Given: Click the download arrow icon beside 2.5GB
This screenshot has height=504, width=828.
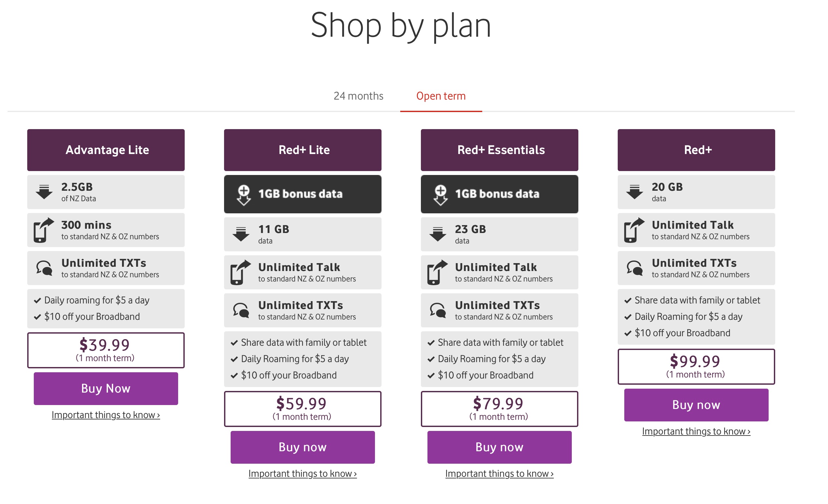Looking at the screenshot, I should tap(44, 192).
